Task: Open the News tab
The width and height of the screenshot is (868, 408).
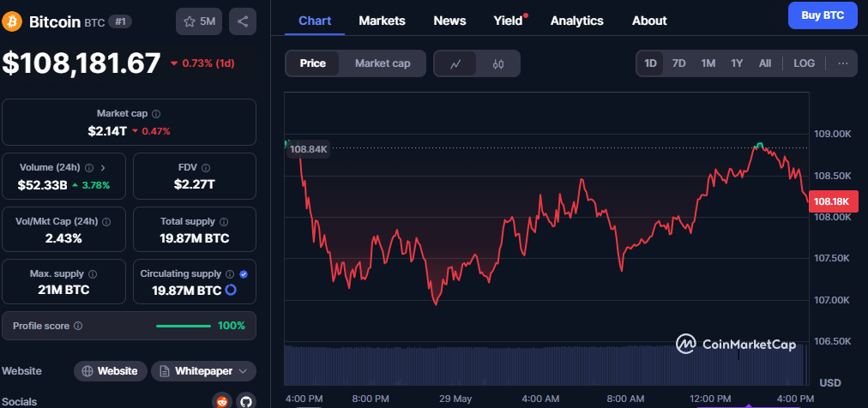Action: (449, 21)
